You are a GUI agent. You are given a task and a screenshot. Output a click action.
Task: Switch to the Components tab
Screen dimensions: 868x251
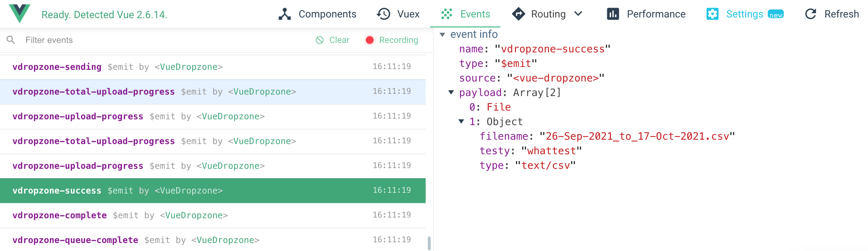(x=317, y=14)
